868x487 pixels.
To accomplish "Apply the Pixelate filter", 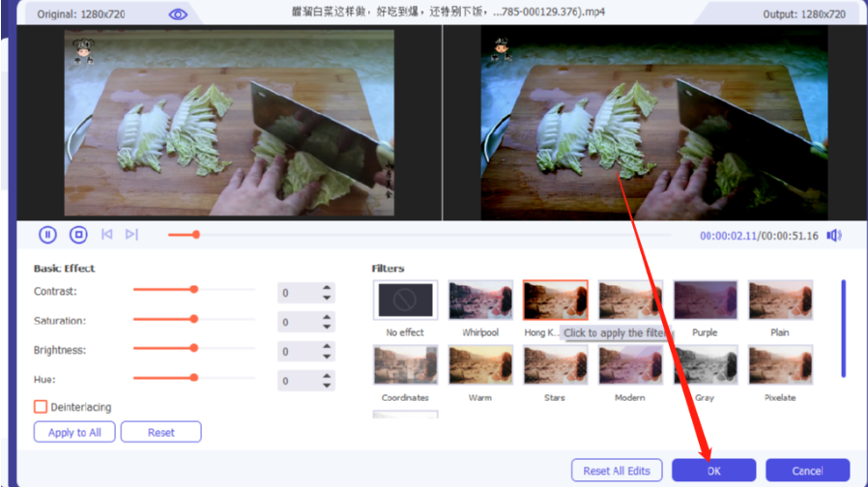I will 781,364.
